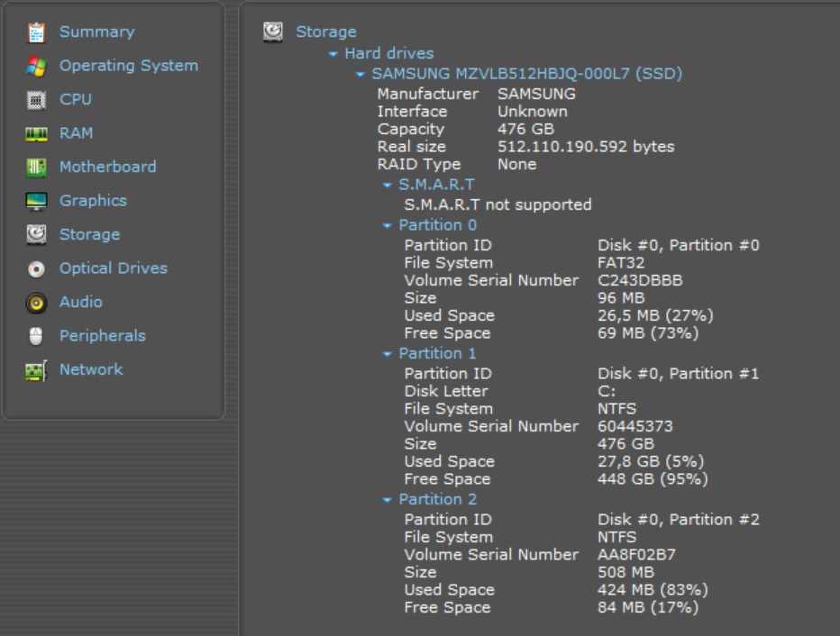Click the Audio speaker icon
This screenshot has width=840, height=636.
tap(36, 303)
